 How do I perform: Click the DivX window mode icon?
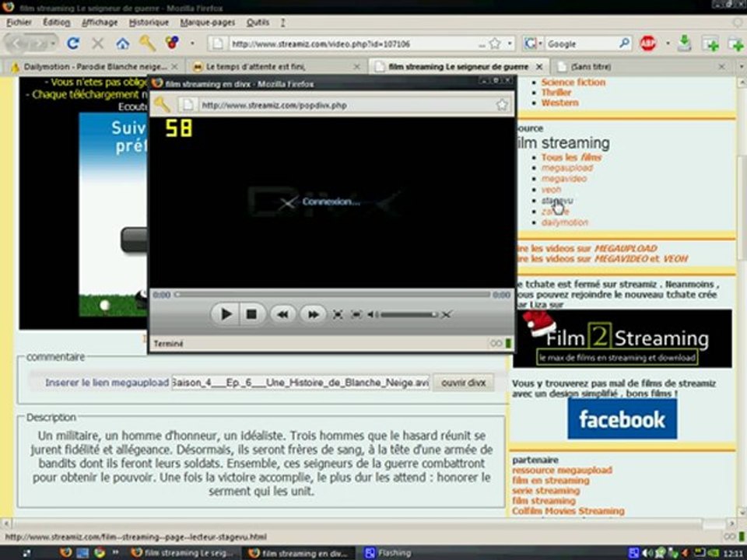coord(356,314)
